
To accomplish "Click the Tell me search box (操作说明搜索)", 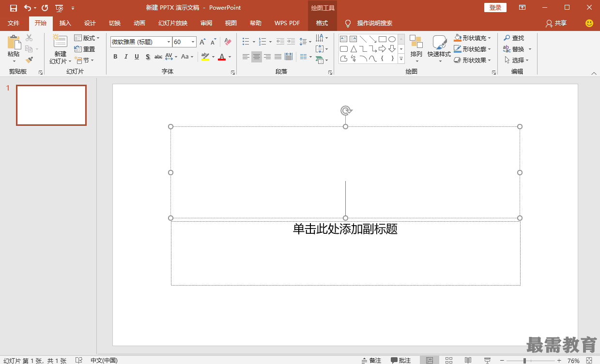I will pos(375,23).
